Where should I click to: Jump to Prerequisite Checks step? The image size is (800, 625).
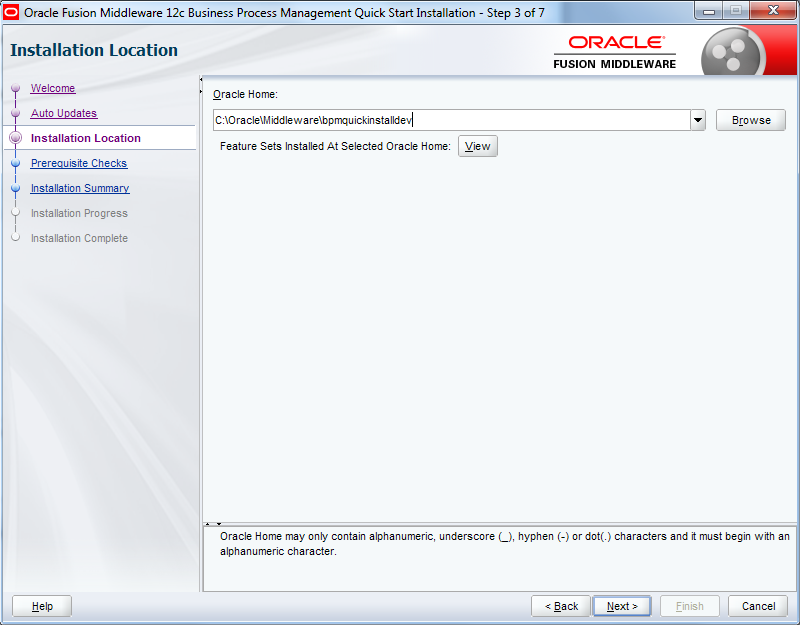(x=79, y=163)
